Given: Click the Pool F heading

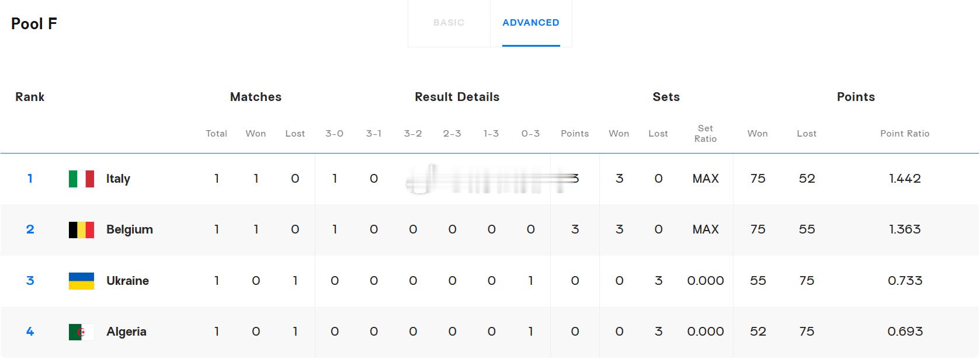Looking at the screenshot, I should [x=34, y=24].
